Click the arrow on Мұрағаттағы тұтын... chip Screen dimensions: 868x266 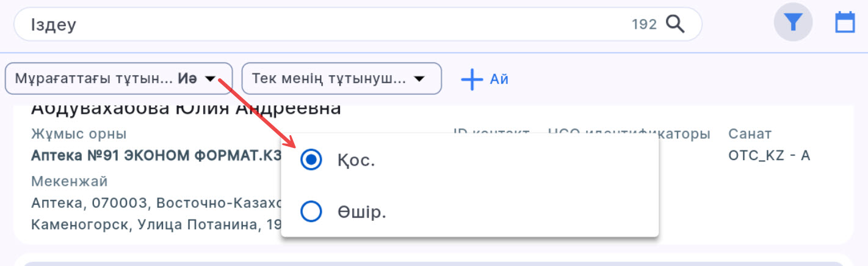click(x=210, y=79)
